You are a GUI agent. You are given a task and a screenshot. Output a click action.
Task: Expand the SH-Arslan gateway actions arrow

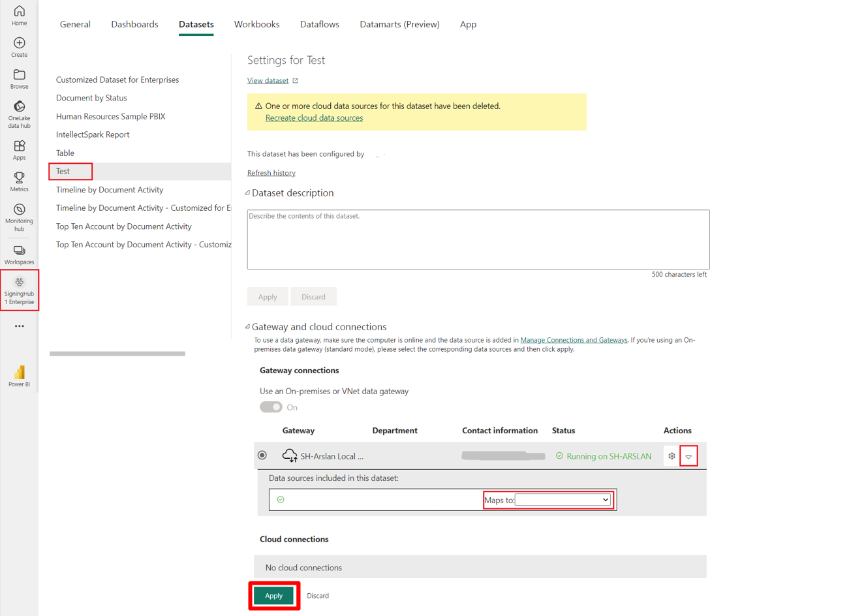pos(688,456)
